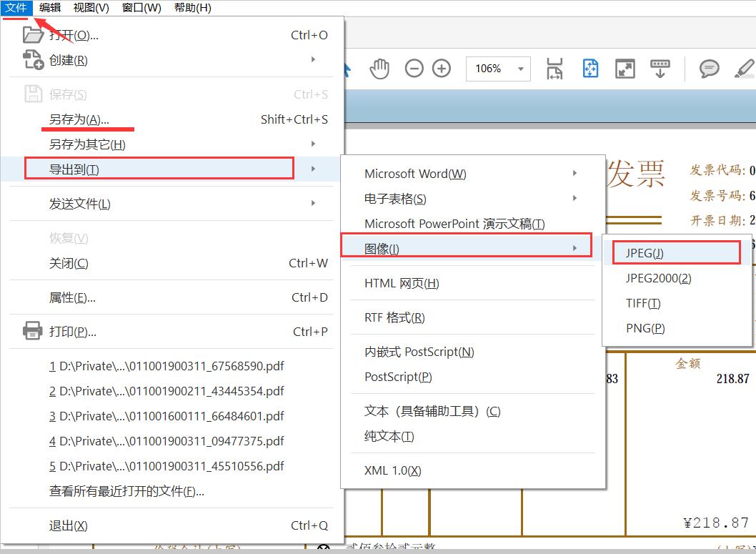
Task: Click the fit-to-actual-size icon with diagonal arrows
Action: click(625, 69)
